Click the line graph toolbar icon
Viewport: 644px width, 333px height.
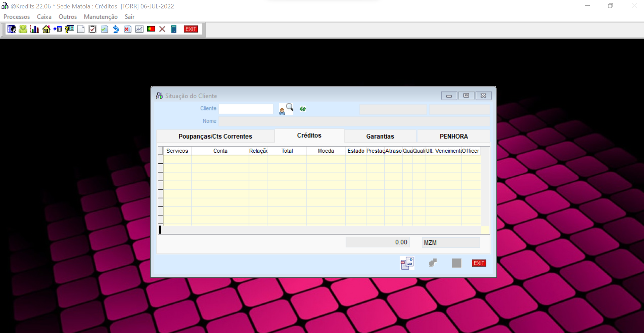click(x=139, y=29)
